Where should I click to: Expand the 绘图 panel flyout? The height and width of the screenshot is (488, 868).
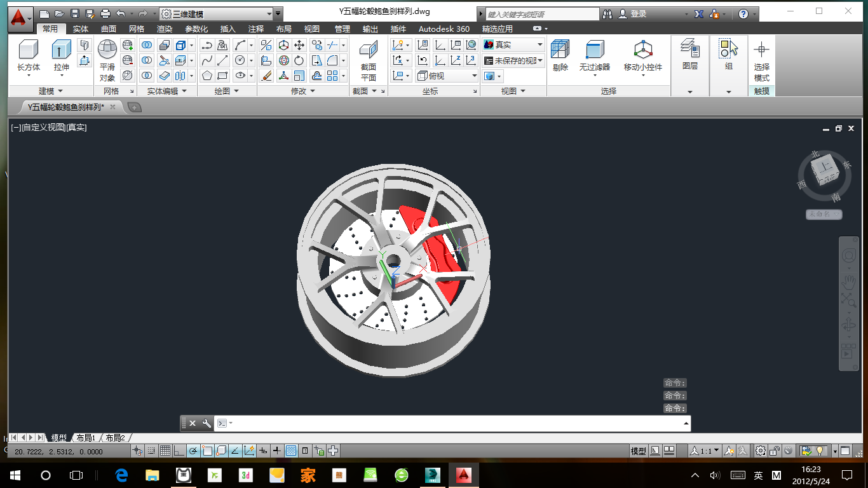227,91
